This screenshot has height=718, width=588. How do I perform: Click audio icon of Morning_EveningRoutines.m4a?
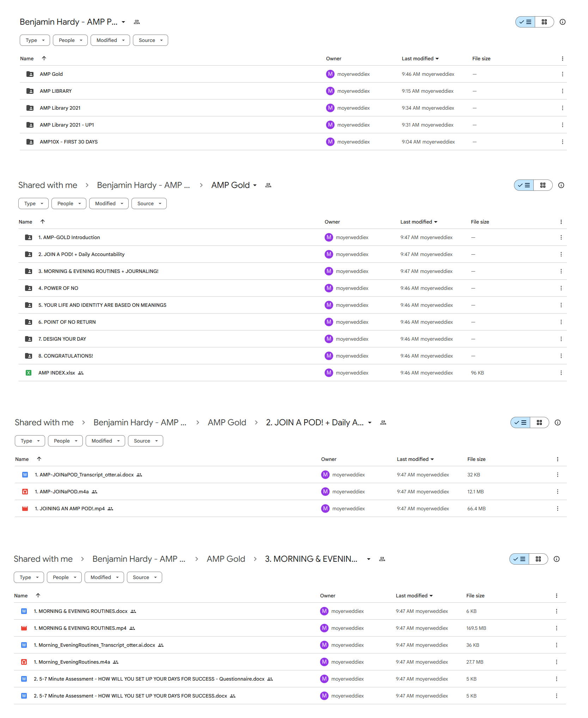tap(24, 662)
